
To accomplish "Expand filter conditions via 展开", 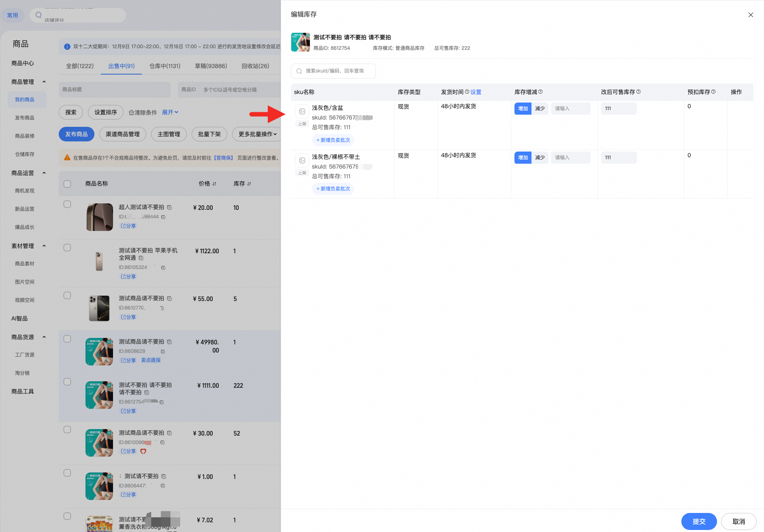I will [x=170, y=112].
